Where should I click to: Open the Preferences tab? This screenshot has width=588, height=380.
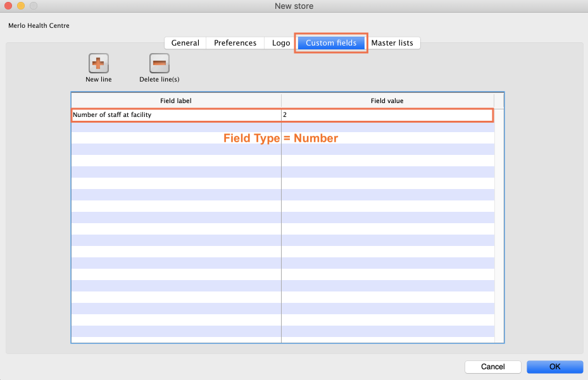click(235, 43)
